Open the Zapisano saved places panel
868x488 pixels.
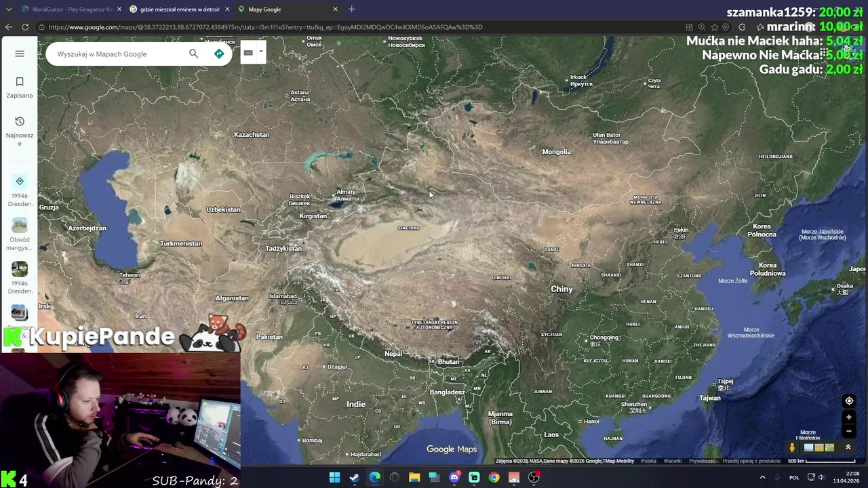(20, 87)
